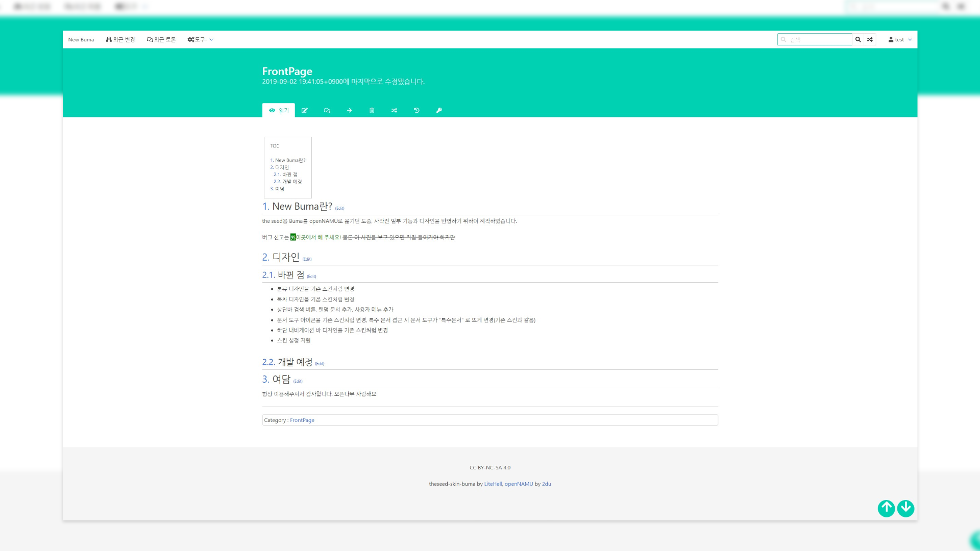Click the scroll-to-top green arrow button
Image resolution: width=980 pixels, height=551 pixels.
(887, 508)
